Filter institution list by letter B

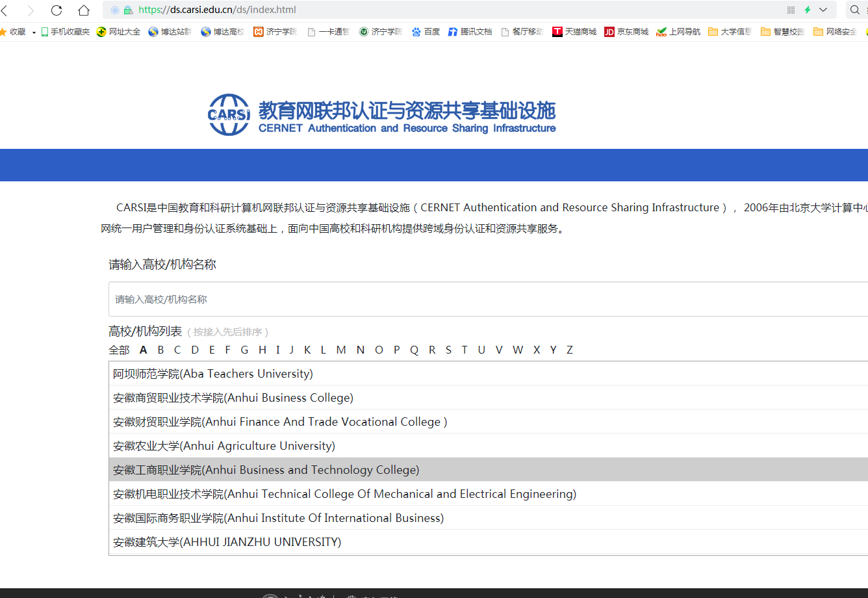tap(160, 350)
